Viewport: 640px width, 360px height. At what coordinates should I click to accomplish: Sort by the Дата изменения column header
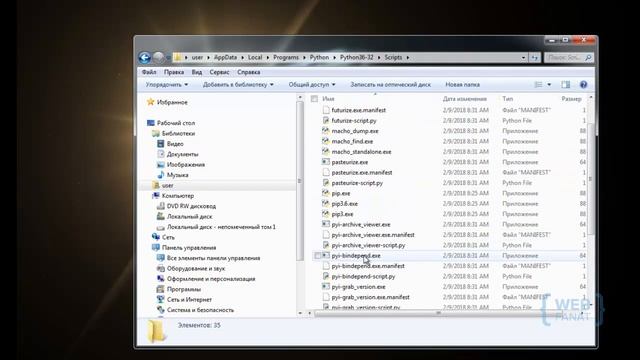(465, 99)
